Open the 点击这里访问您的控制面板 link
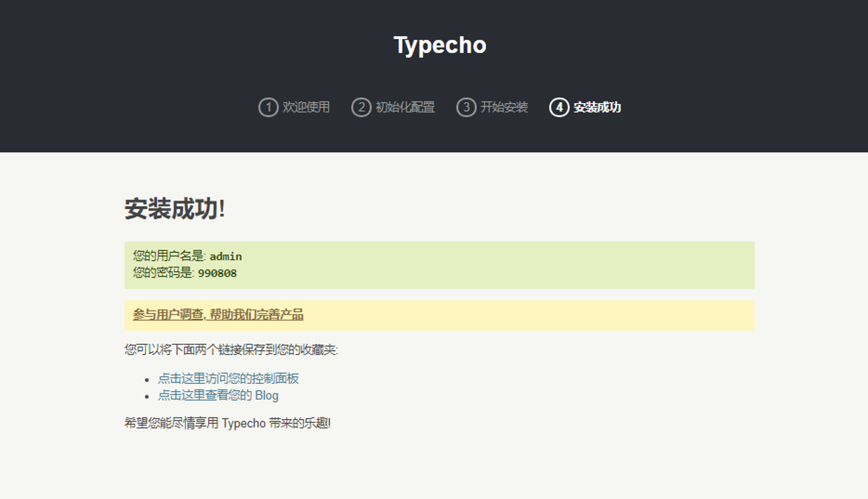This screenshot has width=868, height=499. pyautogui.click(x=228, y=378)
